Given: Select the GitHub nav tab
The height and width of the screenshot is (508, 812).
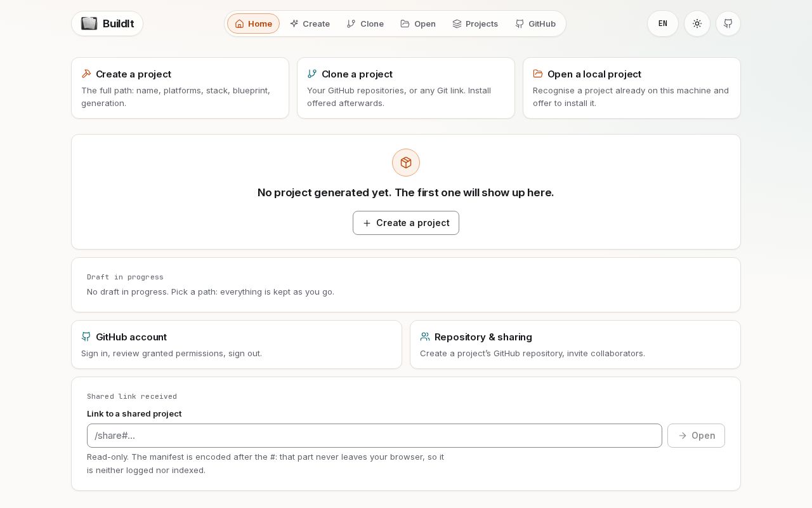Looking at the screenshot, I should pyautogui.click(x=535, y=23).
